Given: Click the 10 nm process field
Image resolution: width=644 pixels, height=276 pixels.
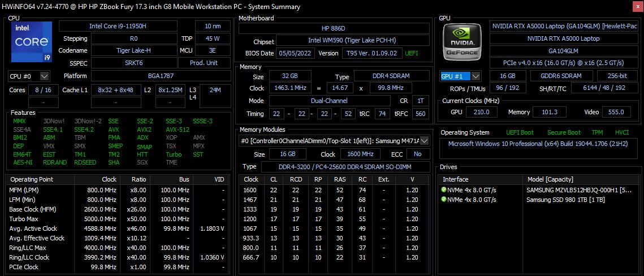Looking at the screenshot, I should 212,26.
